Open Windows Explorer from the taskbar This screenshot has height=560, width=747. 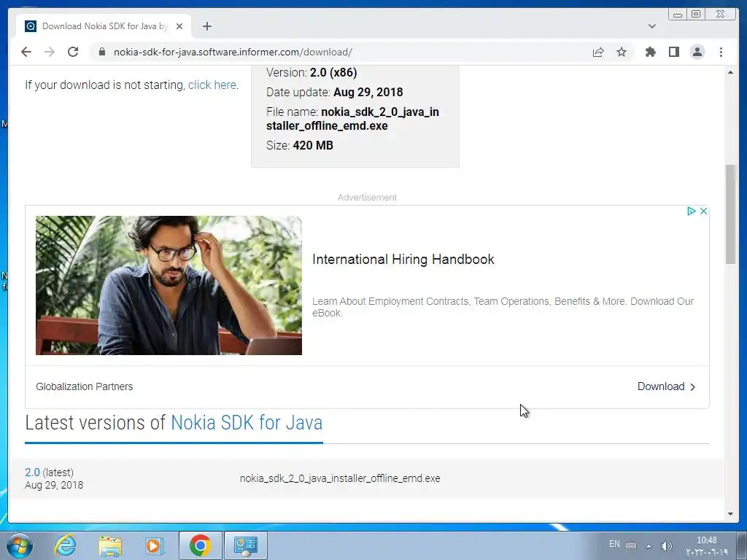click(x=110, y=545)
